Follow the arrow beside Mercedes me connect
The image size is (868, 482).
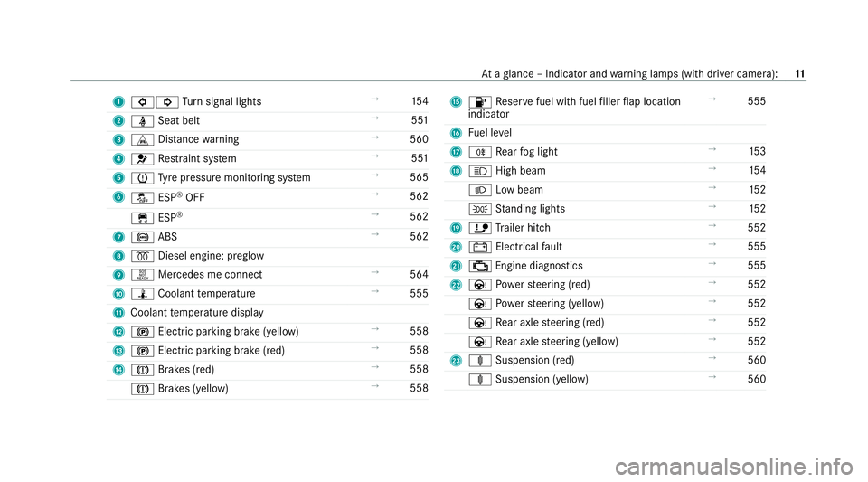click(374, 272)
